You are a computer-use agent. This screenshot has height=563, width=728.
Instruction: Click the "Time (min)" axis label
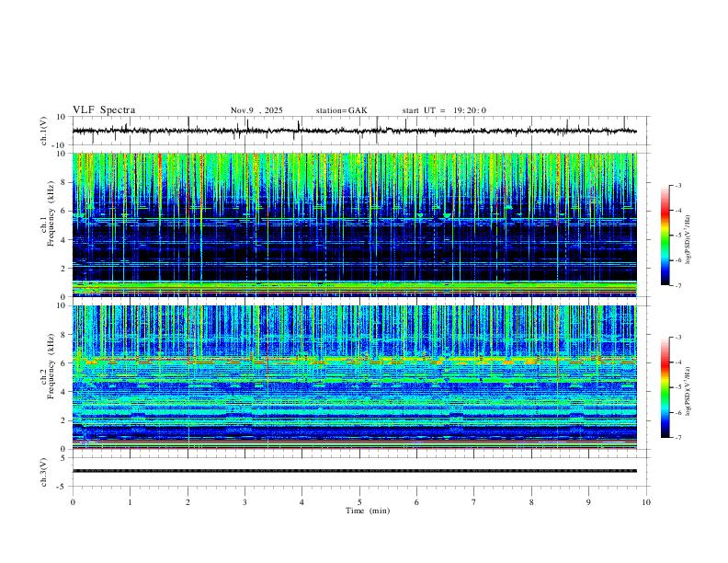point(368,511)
